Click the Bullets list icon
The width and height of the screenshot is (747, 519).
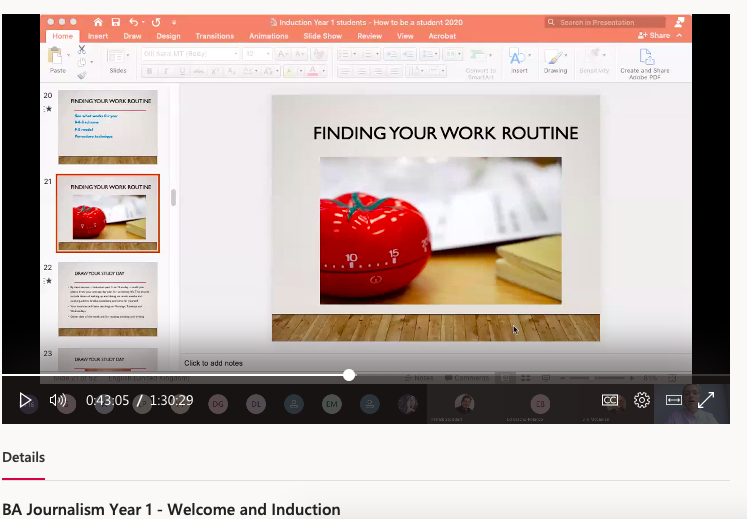point(343,54)
